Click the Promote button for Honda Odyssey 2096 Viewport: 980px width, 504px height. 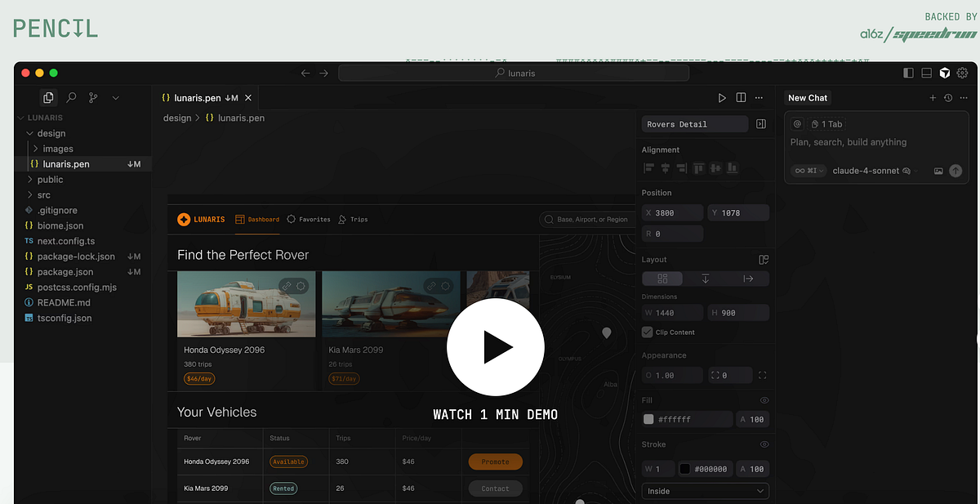coord(495,462)
